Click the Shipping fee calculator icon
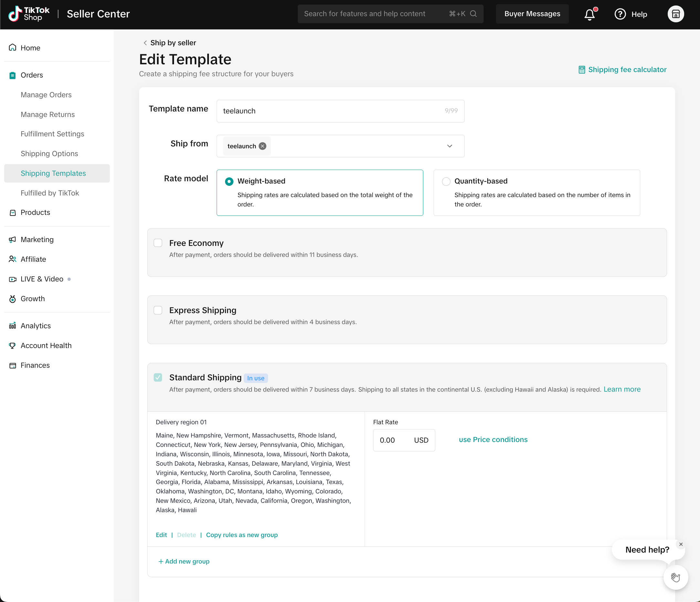Screen dimensions: 700x602 (x=582, y=70)
